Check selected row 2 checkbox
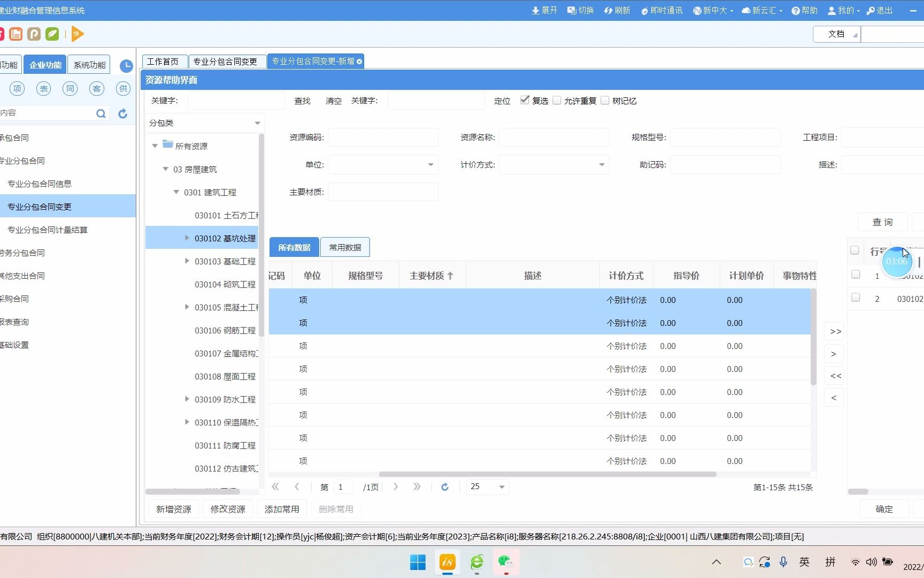This screenshot has width=924, height=578. point(856,298)
